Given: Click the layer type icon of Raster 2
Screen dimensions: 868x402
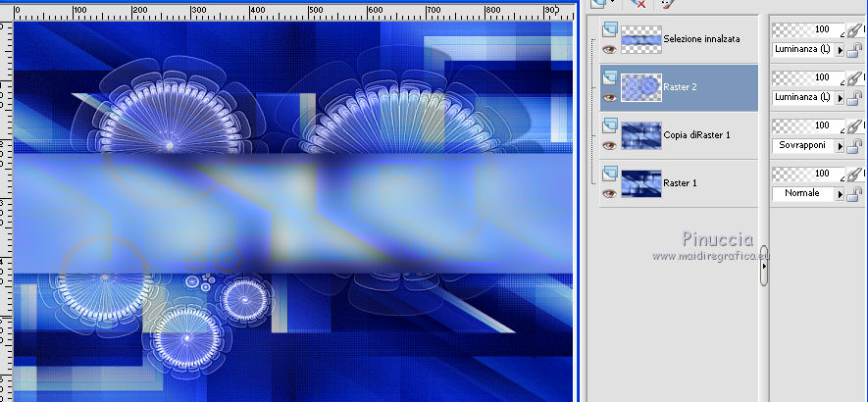Looking at the screenshot, I should [609, 76].
